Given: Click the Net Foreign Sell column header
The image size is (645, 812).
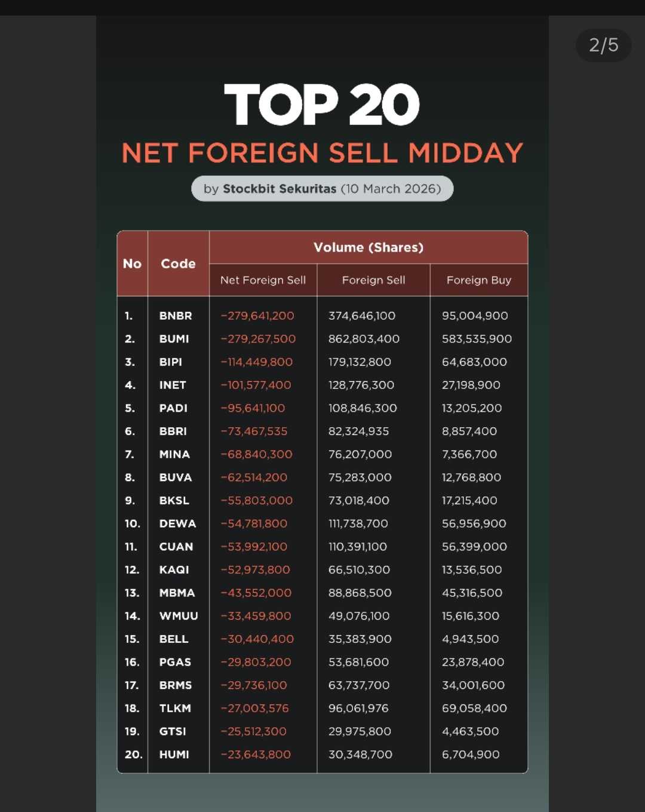Looking at the screenshot, I should [263, 280].
